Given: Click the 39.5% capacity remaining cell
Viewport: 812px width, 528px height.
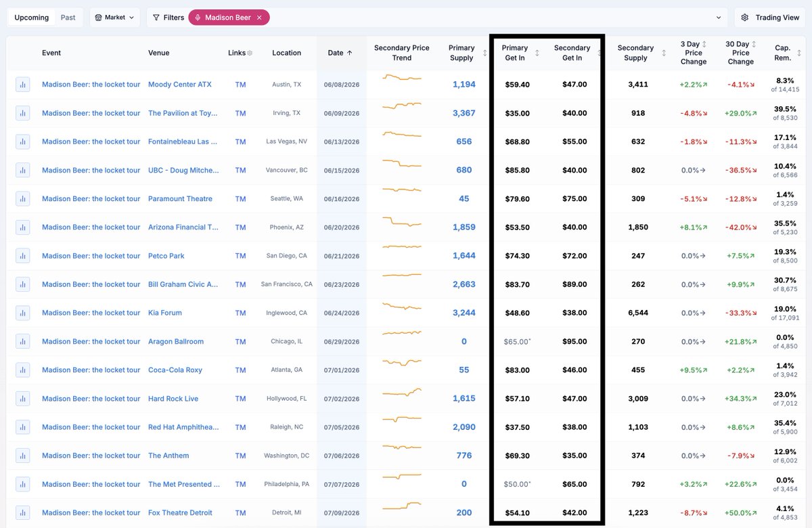Looking at the screenshot, I should 784,112.
